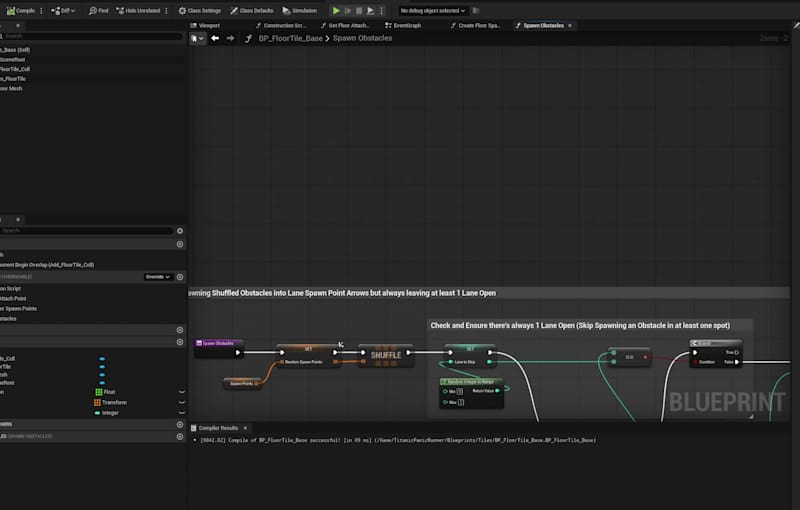The image size is (800, 510).
Task: Open the Find search tool
Action: coord(99,10)
